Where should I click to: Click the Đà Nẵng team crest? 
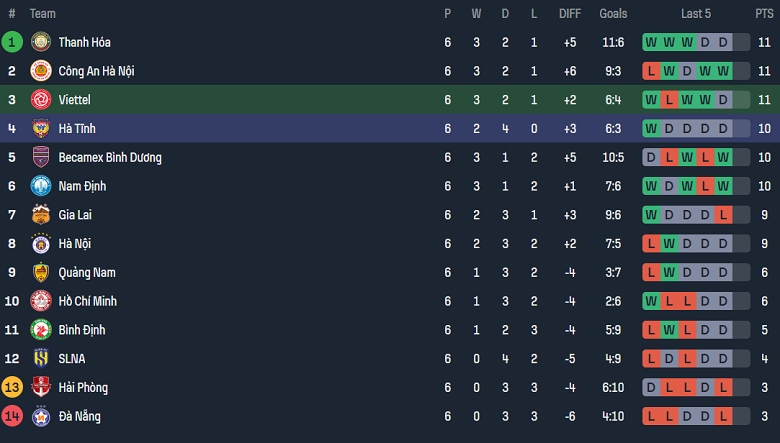click(x=41, y=417)
